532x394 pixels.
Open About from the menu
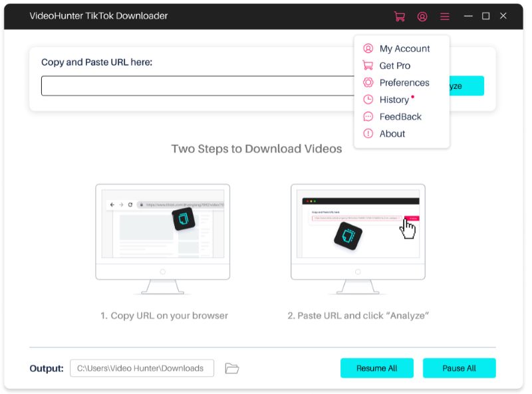(x=392, y=134)
